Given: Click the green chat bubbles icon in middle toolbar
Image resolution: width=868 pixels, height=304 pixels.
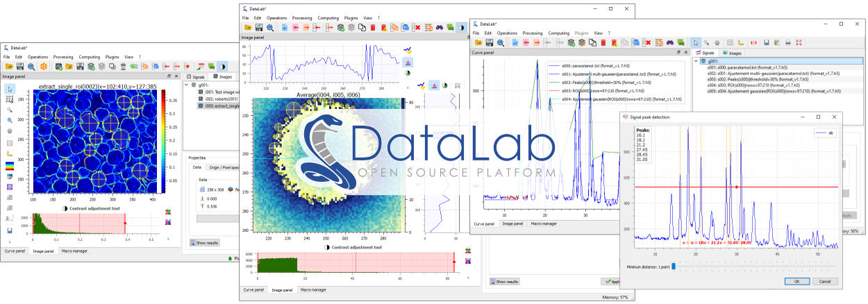Looking at the screenshot, I should pyautogui.click(x=450, y=28).
